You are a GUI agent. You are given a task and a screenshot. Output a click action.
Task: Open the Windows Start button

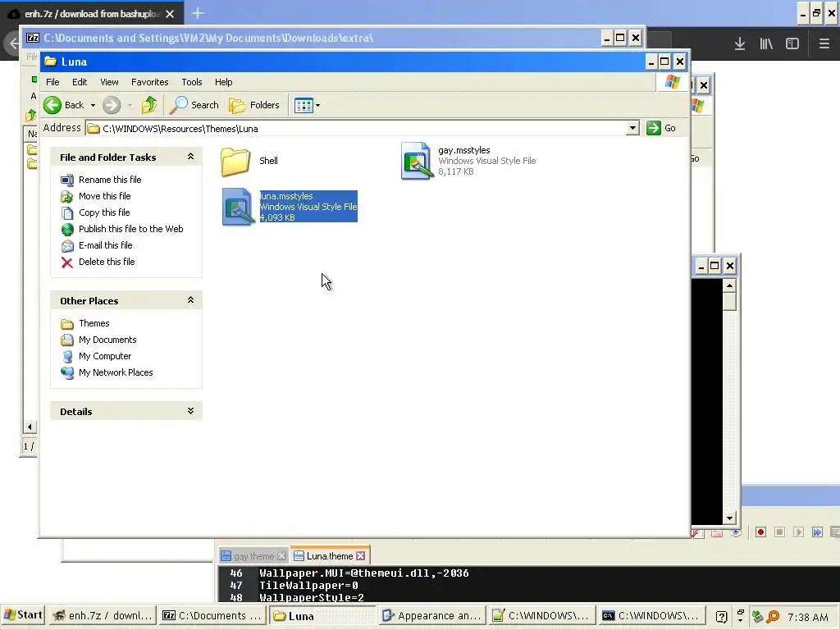click(x=23, y=615)
